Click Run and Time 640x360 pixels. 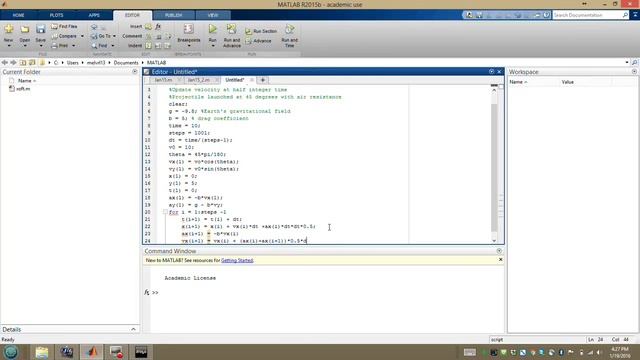pos(290,36)
